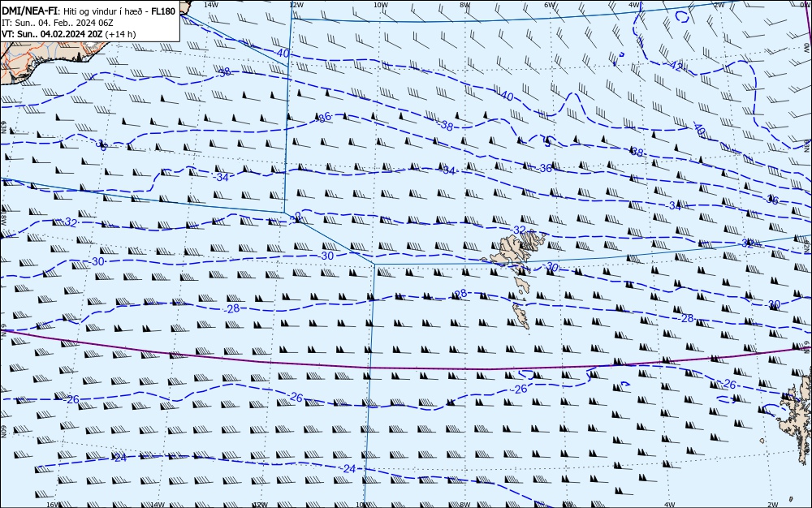Image resolution: width=812 pixels, height=508 pixels.
Task: Click the '16W' longitude label on the bottom edge
Action: pyautogui.click(x=53, y=505)
